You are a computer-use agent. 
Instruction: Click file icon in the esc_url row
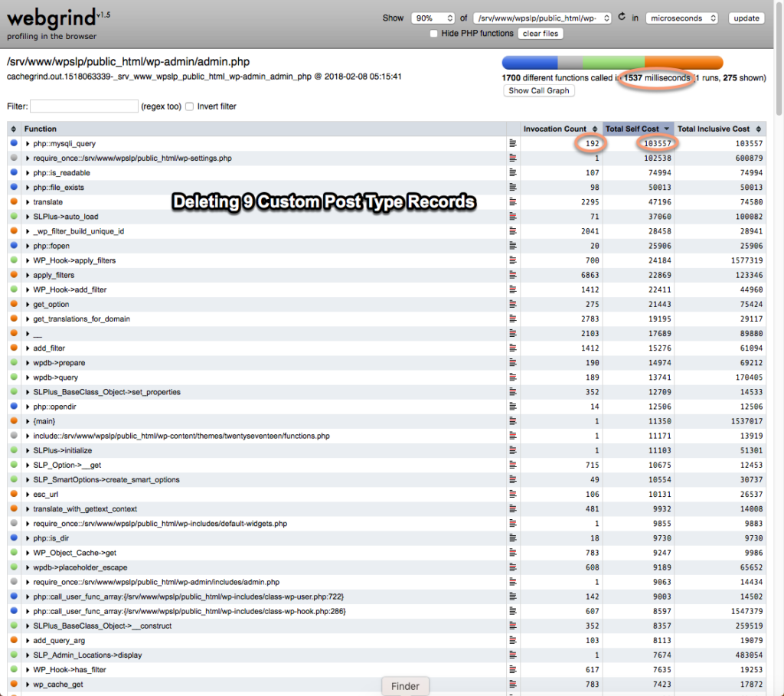(x=513, y=495)
